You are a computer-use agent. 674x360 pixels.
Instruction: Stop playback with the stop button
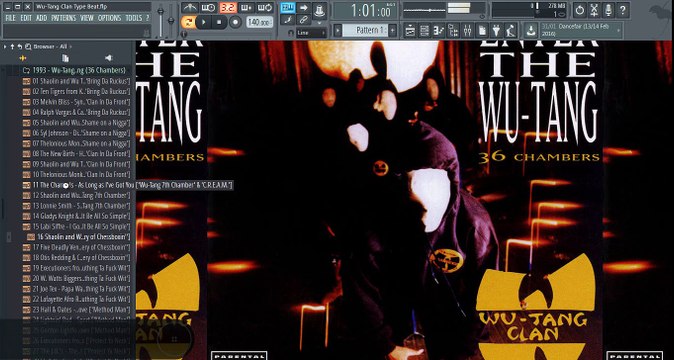219,22
